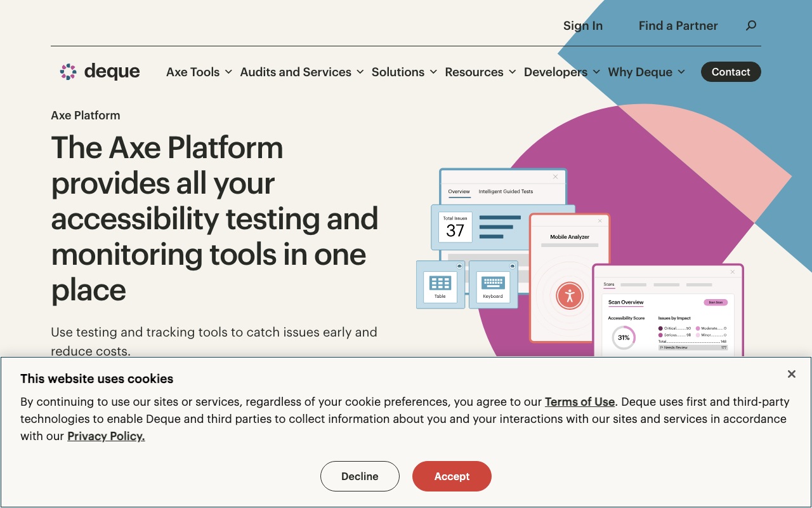The height and width of the screenshot is (508, 812).
Task: Accept the website cookies
Action: pyautogui.click(x=452, y=476)
